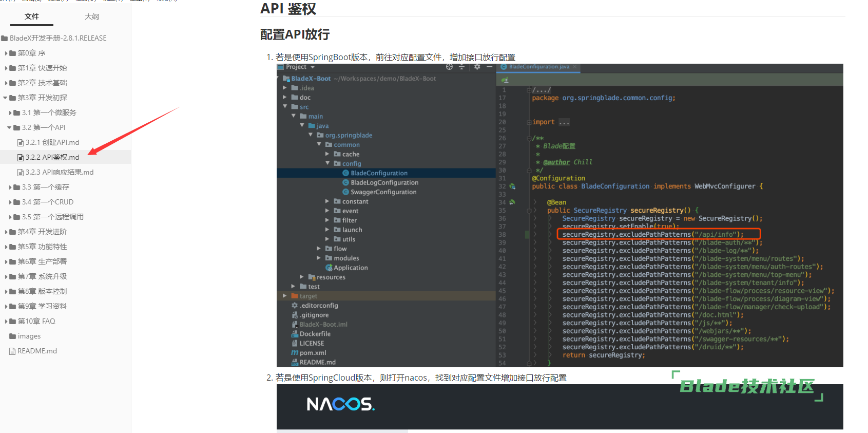868x433 pixels.
Task: Click the folder icon of 第9章 学习资料
Action: 13,306
